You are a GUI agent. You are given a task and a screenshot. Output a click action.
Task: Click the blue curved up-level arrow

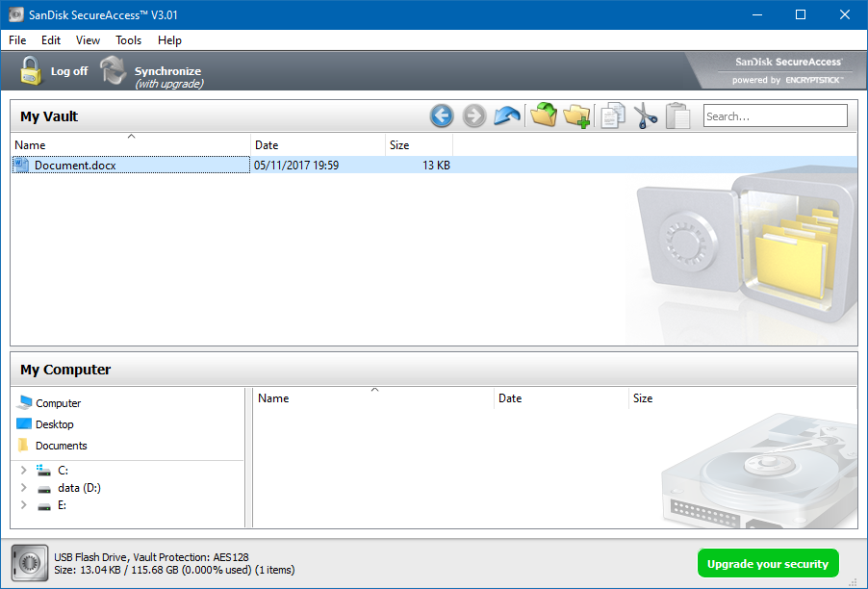click(506, 116)
